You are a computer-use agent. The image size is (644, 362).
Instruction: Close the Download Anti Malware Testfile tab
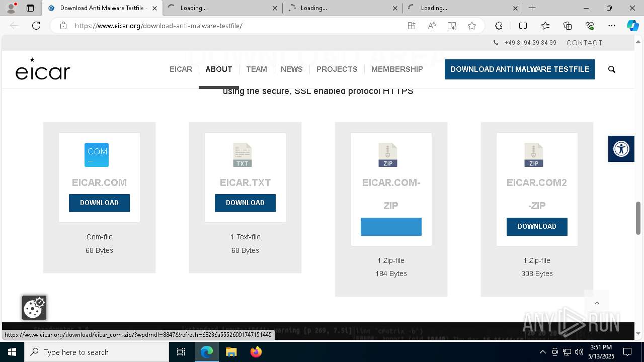tap(154, 8)
